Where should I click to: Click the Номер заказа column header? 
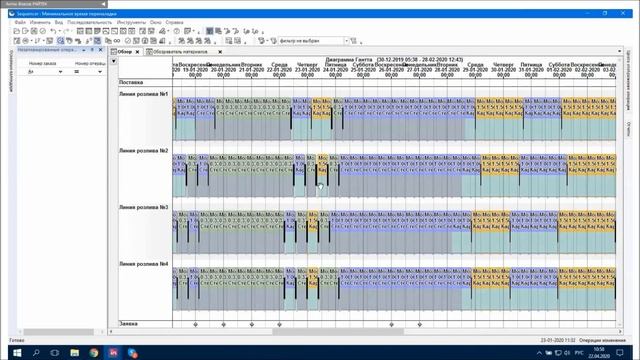coord(42,64)
